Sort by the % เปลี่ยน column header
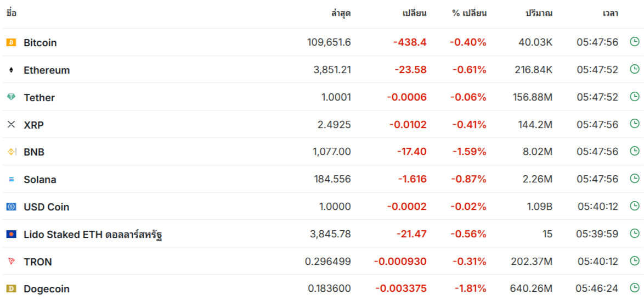This screenshot has width=644, height=300. [469, 13]
